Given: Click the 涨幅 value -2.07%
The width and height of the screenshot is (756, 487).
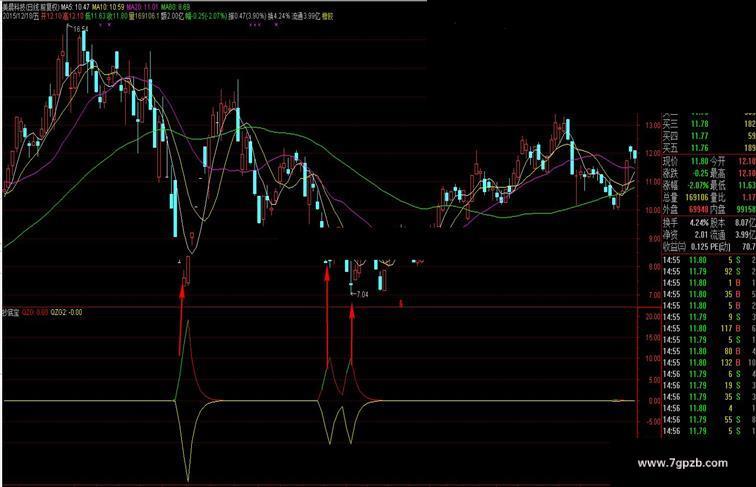Looking at the screenshot, I should point(697,185).
